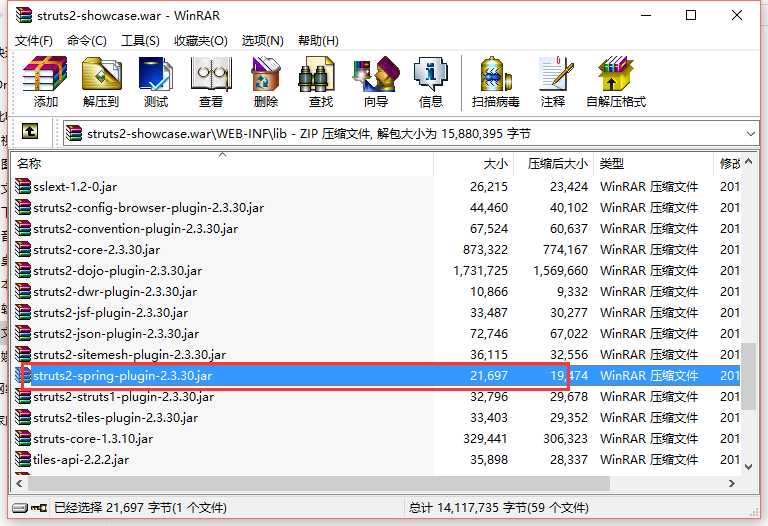The image size is (768, 526).
Task: Click the icon of struts2-dwr-plugin-2.3.30.jar
Action: (23, 291)
